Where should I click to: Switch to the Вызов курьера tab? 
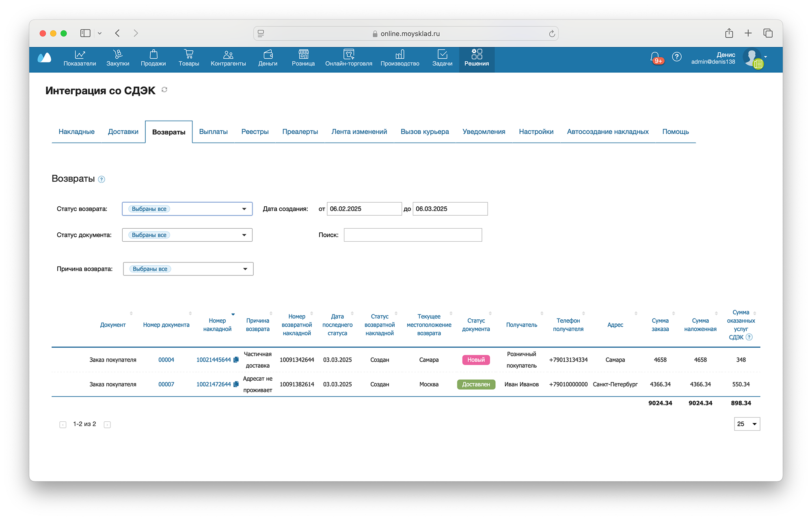pyautogui.click(x=424, y=132)
